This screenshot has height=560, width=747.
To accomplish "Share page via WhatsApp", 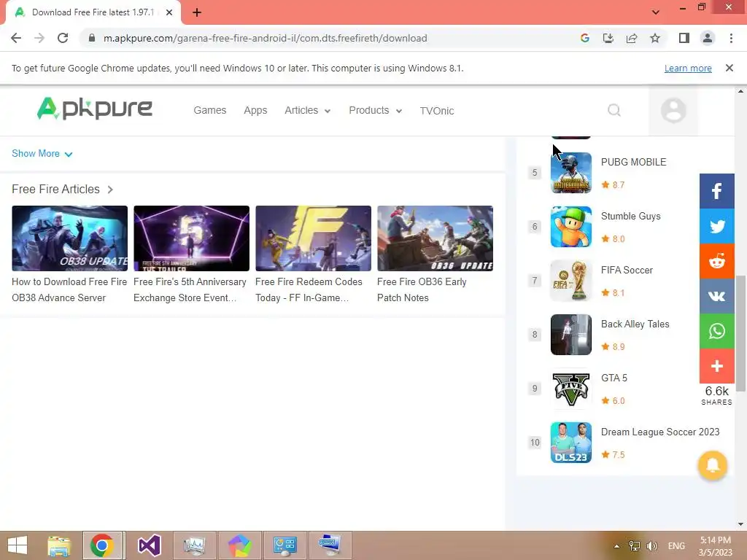I will (x=716, y=331).
